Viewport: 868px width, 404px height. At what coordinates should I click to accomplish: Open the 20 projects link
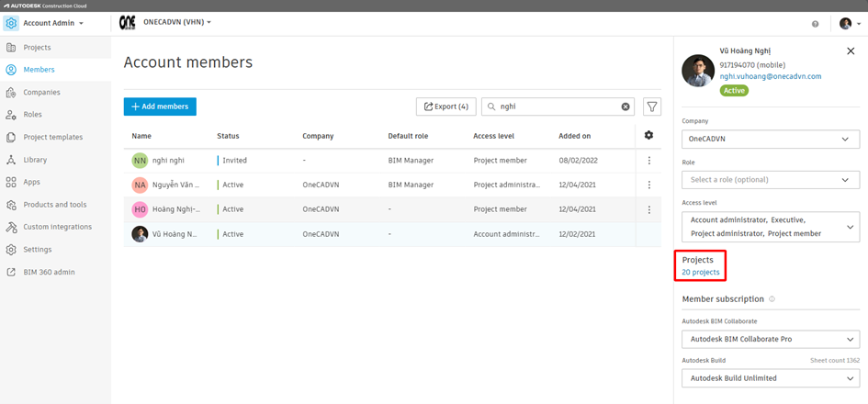click(x=701, y=273)
